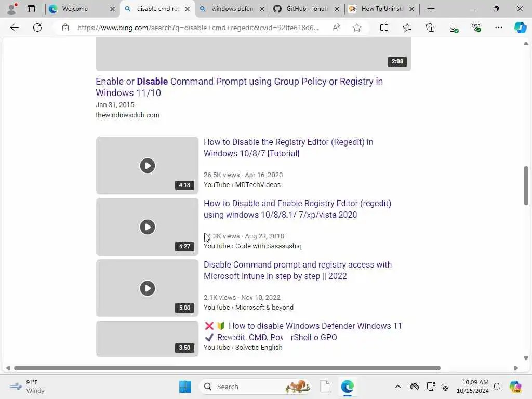Open the Edge profile icon

click(x=12, y=9)
